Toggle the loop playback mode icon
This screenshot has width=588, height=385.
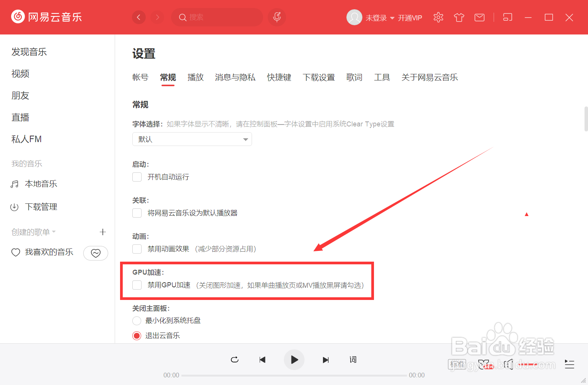[x=235, y=360]
